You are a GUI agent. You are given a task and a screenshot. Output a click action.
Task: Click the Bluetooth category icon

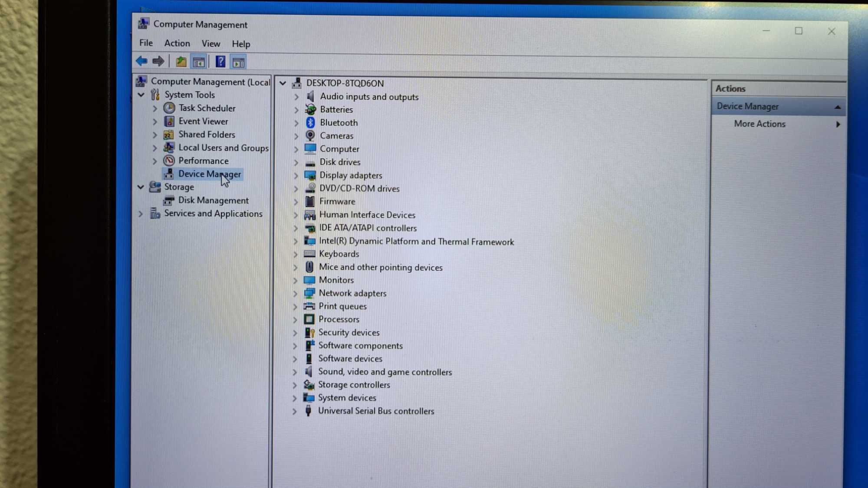click(x=310, y=123)
